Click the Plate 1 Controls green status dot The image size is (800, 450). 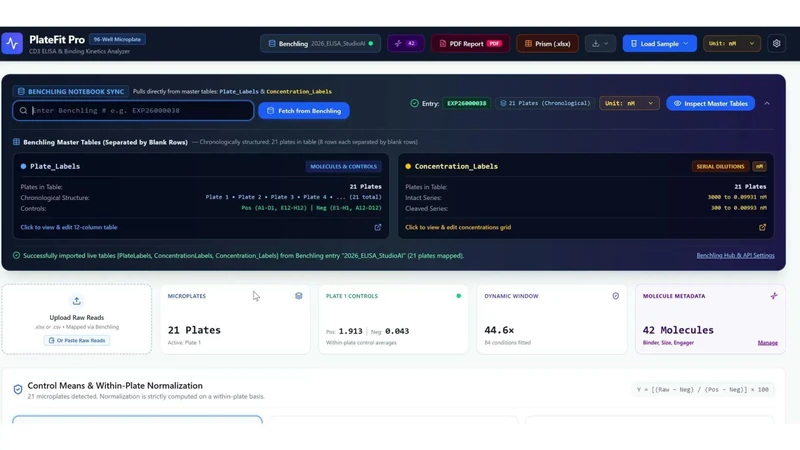pos(459,296)
